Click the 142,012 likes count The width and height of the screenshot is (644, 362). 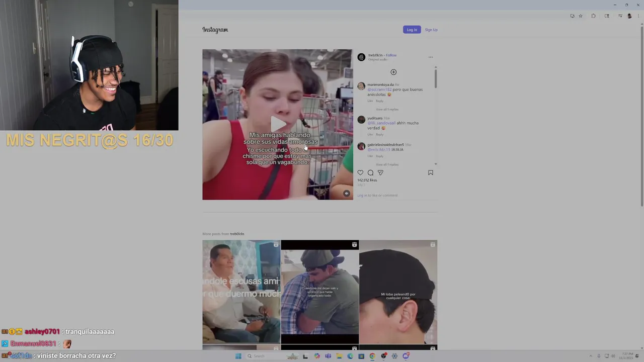367,180
